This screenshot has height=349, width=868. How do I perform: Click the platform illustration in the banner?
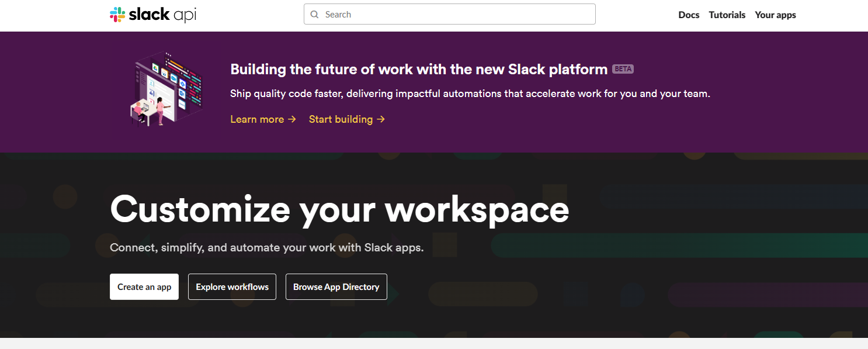pos(166,88)
